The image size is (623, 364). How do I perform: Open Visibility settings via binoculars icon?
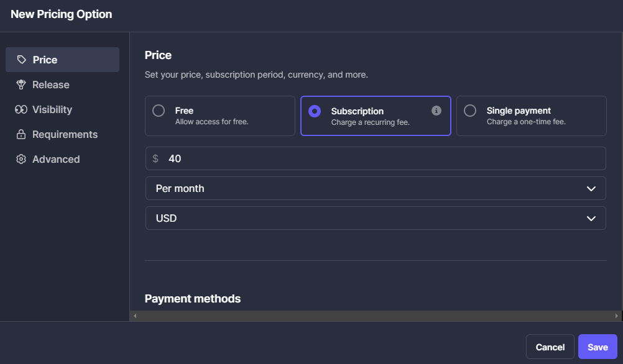(21, 109)
